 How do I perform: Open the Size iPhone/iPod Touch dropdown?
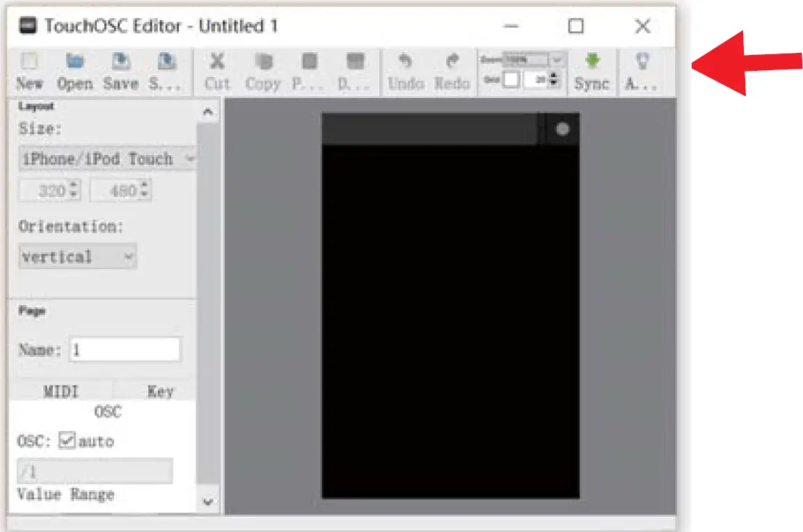[x=108, y=159]
